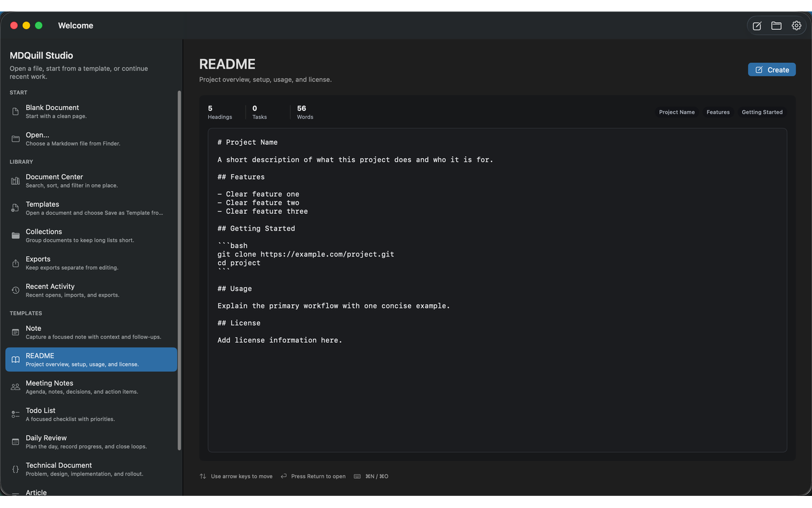Select the Article template
This screenshot has width=812, height=508.
pos(91,491)
